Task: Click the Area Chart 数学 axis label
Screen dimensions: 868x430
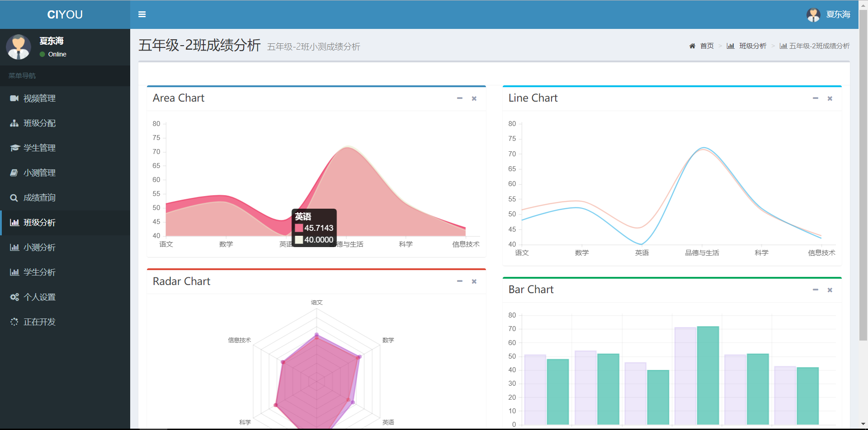Action: click(226, 244)
